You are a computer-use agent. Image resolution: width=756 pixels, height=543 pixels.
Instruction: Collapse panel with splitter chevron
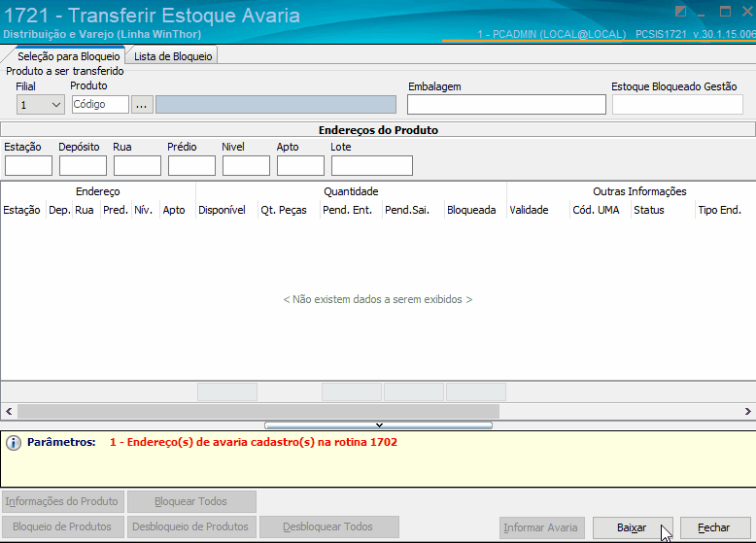[379, 425]
